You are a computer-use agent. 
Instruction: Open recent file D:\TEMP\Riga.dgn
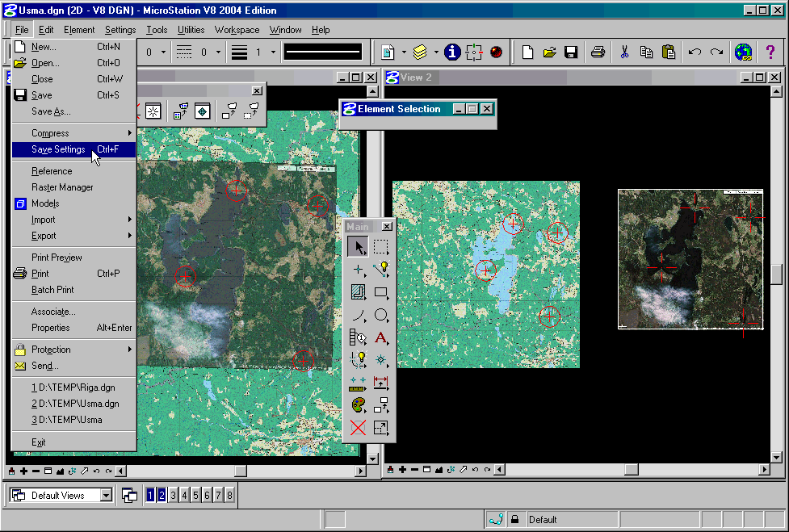(73, 387)
